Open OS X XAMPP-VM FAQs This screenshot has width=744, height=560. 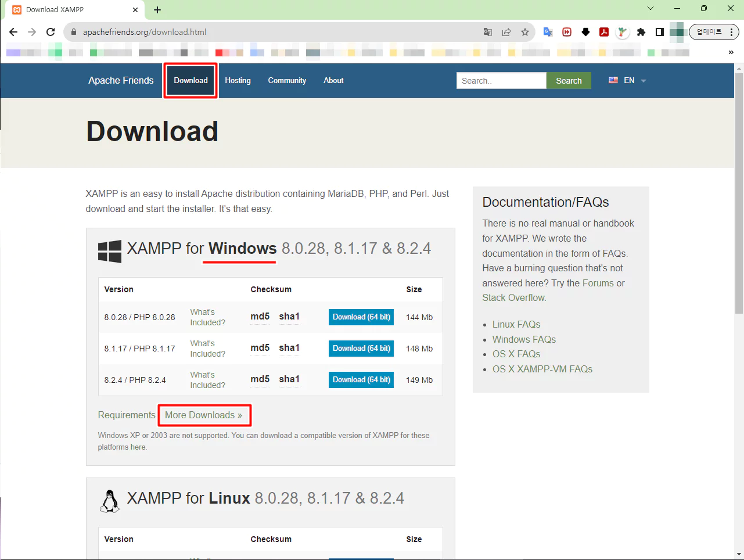[542, 369]
